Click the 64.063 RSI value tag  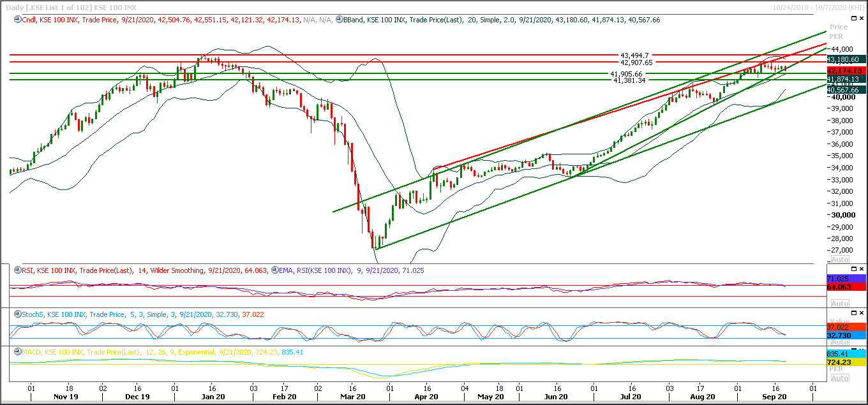pos(846,287)
